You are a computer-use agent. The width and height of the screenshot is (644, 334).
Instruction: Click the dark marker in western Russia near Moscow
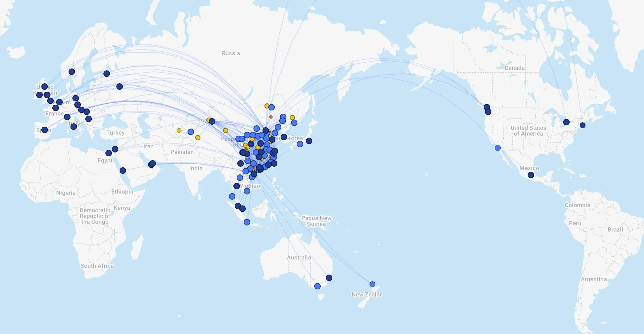pyautogui.click(x=120, y=87)
